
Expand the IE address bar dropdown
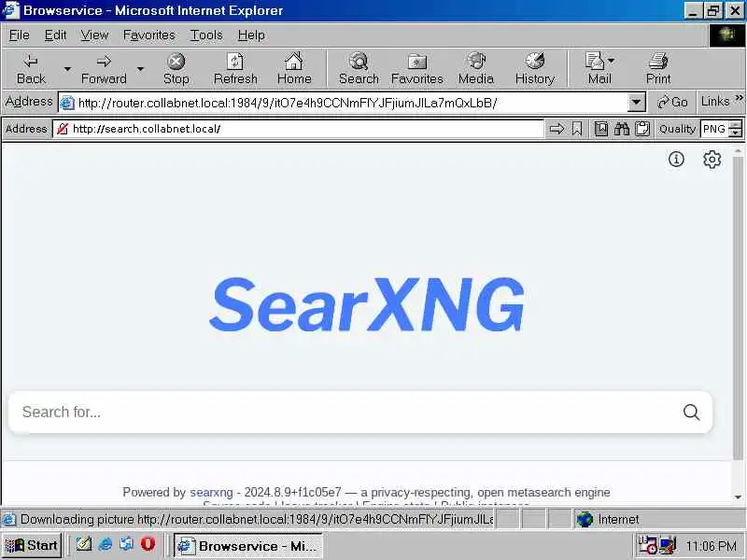(636, 103)
